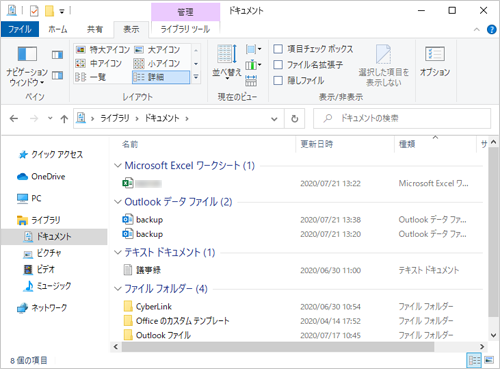Open the 並べ替え sort menu

(227, 61)
